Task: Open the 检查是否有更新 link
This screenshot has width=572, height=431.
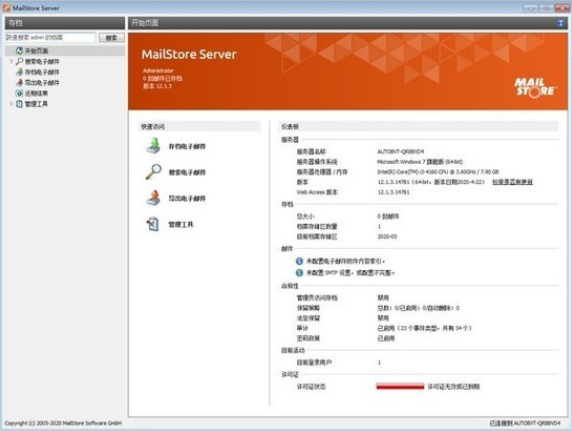Action: point(513,182)
